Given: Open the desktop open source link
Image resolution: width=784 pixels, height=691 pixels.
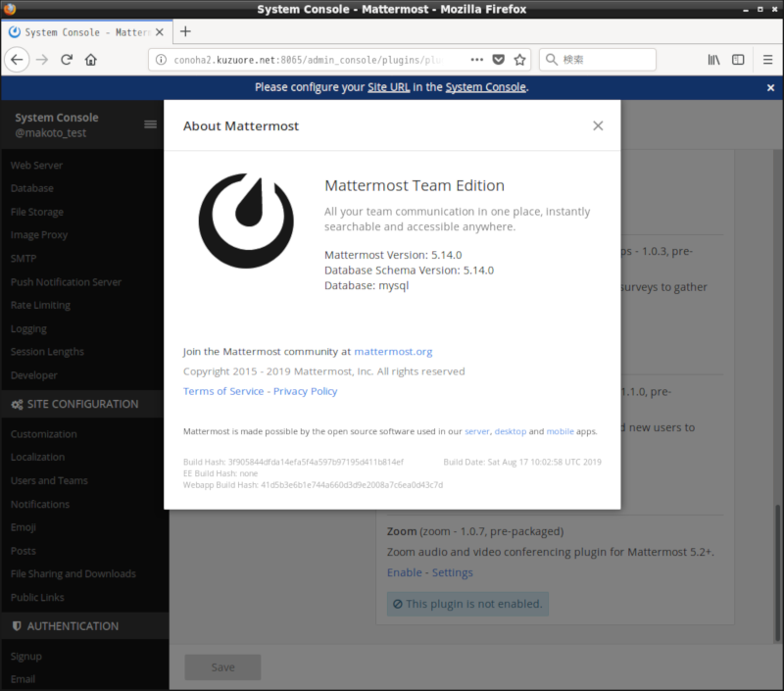Looking at the screenshot, I should point(511,431).
